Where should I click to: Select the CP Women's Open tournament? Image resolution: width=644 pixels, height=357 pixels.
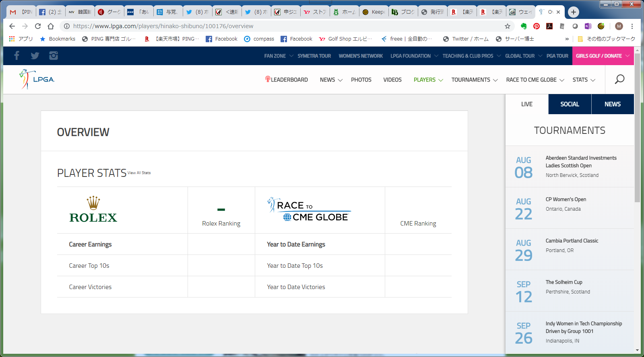tap(566, 199)
